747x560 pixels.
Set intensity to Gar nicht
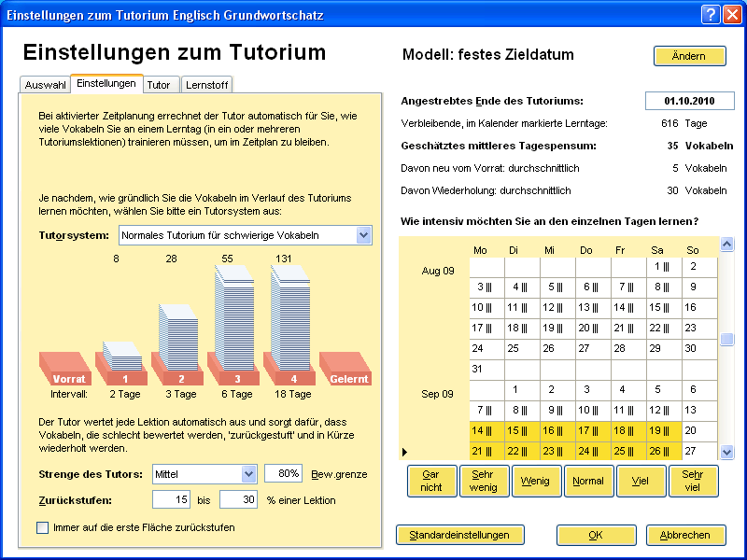pos(431,481)
